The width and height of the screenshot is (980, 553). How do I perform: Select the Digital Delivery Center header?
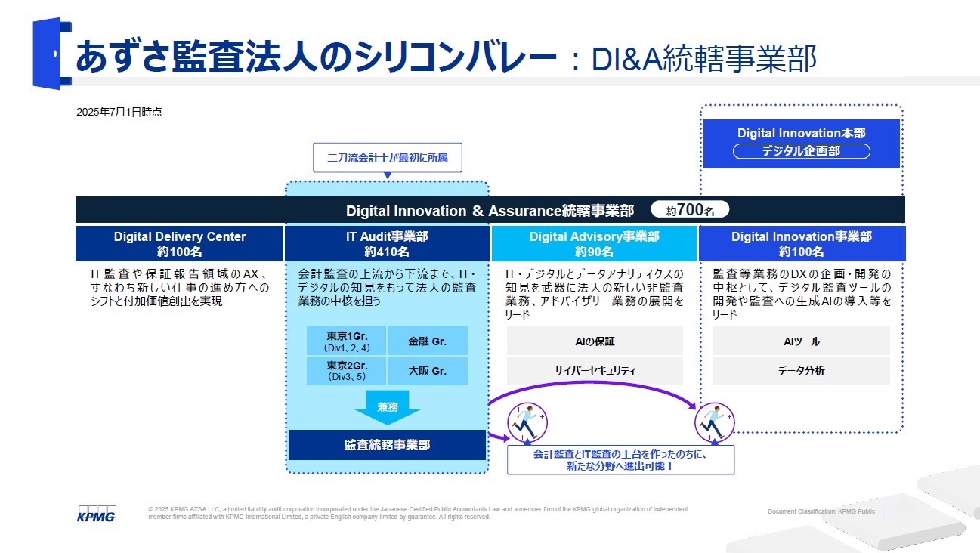click(x=180, y=244)
